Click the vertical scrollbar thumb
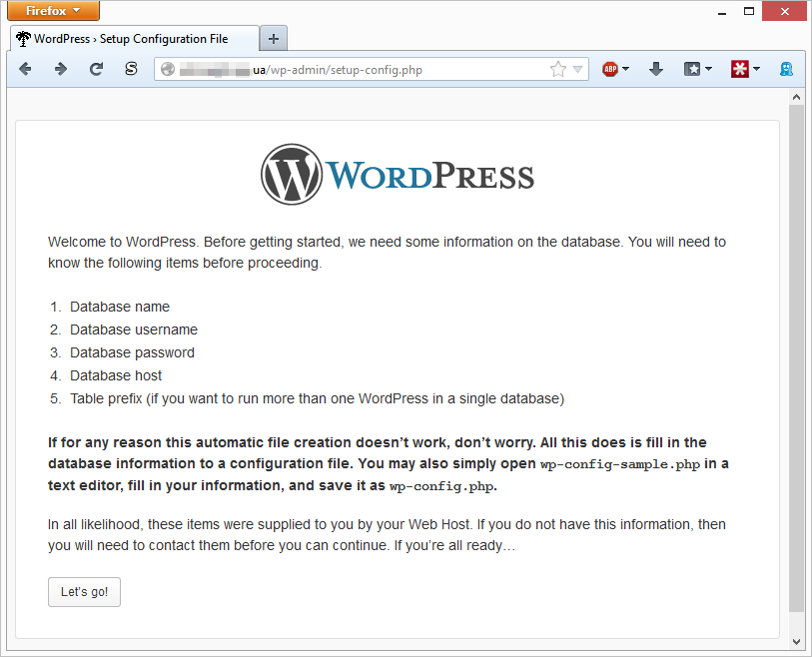 (x=796, y=358)
